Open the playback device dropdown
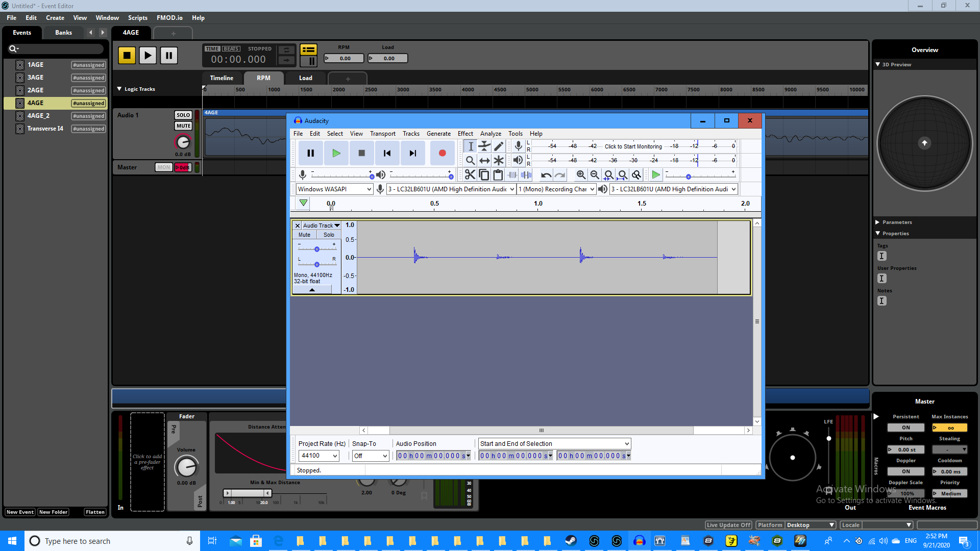 pos(673,189)
